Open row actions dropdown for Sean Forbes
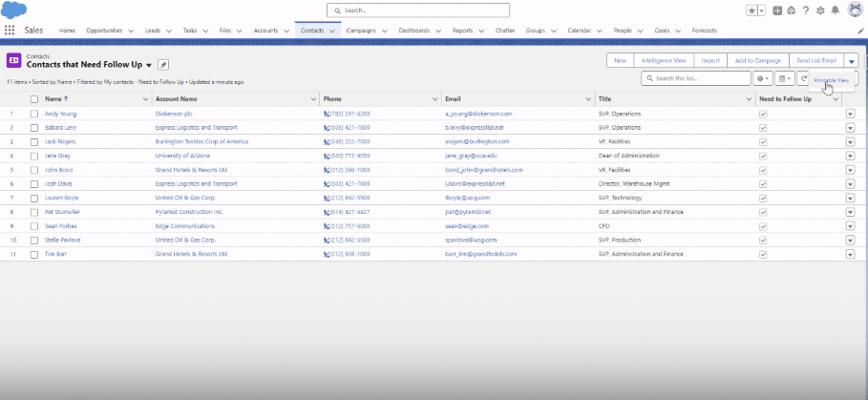Image resolution: width=868 pixels, height=400 pixels. pos(850,226)
